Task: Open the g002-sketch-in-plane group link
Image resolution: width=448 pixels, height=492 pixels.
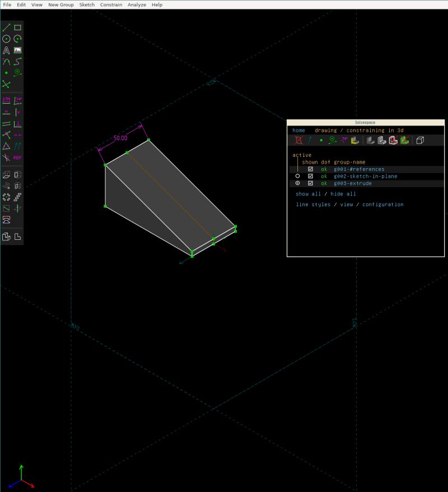Action: click(x=365, y=177)
